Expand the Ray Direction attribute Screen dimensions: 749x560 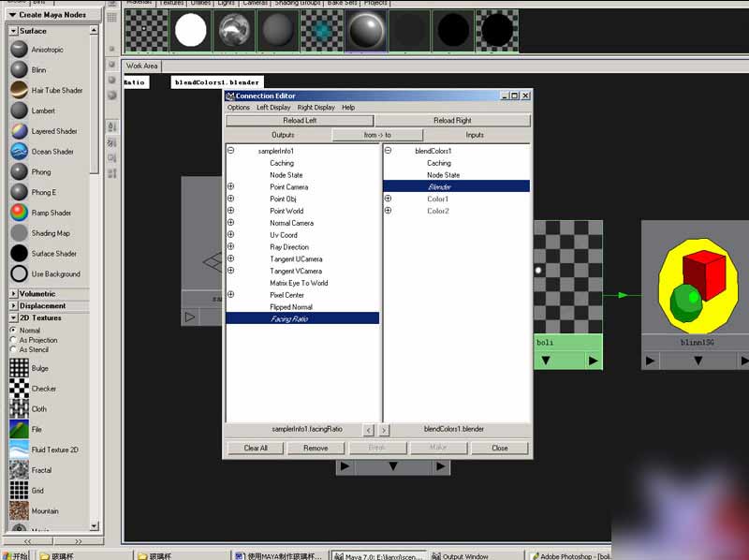coord(230,246)
